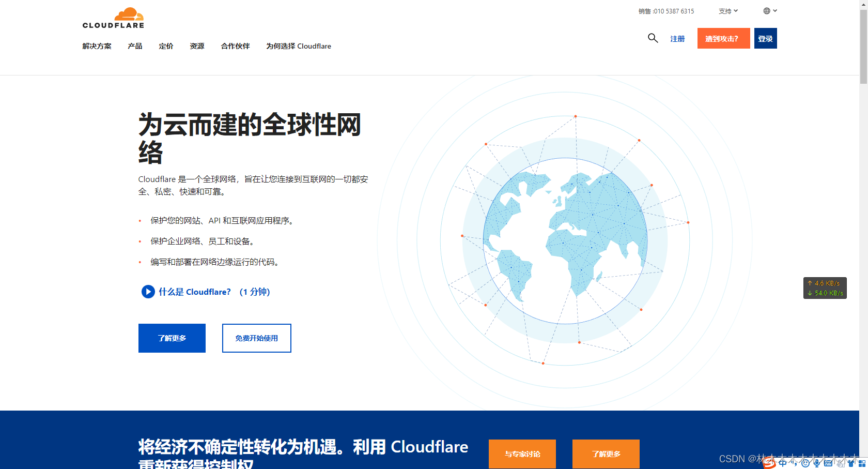Open the 资源 menu
868x469 pixels.
coord(197,46)
